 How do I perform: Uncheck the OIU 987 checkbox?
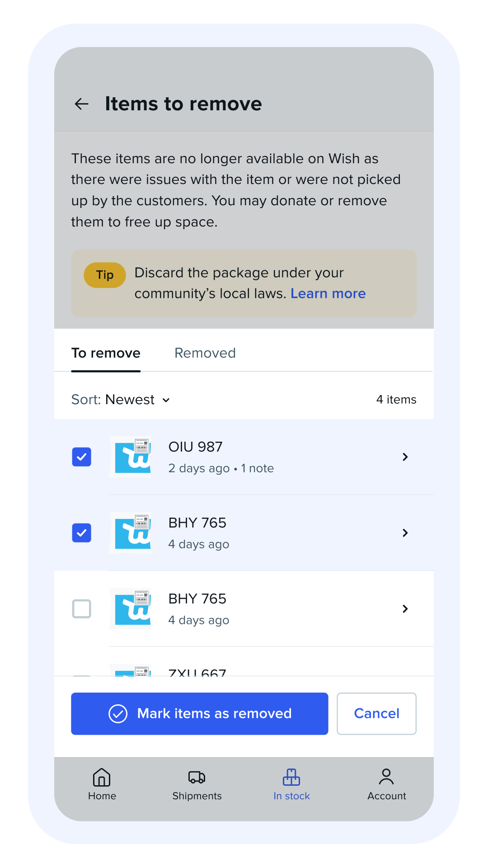point(82,457)
